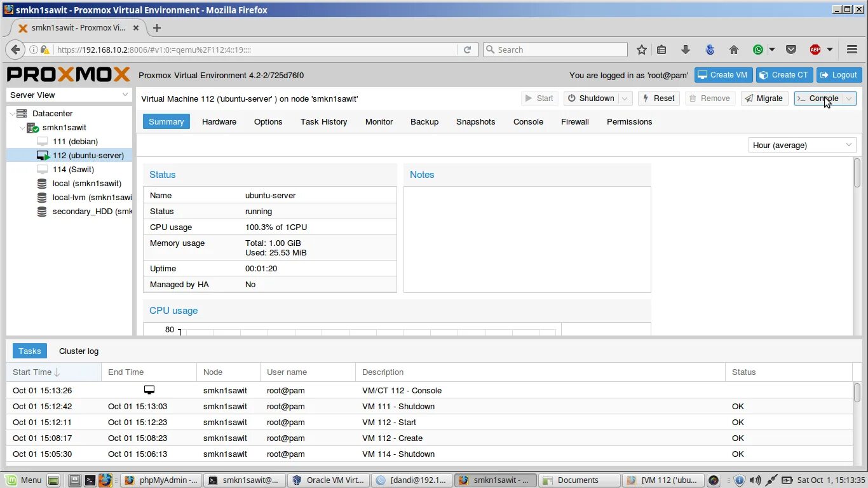Screen dimensions: 868x488
Task: Switch to phpMyAdmin window in taskbar
Action: coord(161,480)
